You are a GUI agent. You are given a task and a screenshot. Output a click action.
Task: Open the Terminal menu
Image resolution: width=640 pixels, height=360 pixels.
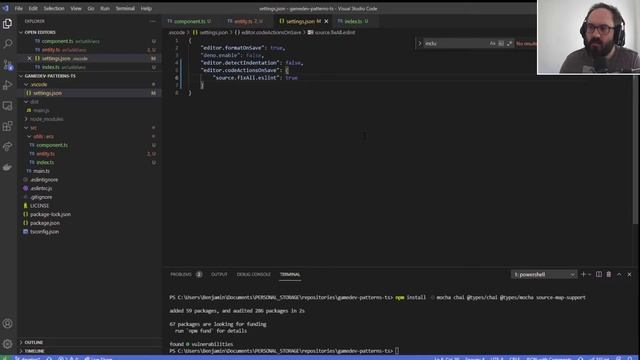pyautogui.click(x=125, y=9)
